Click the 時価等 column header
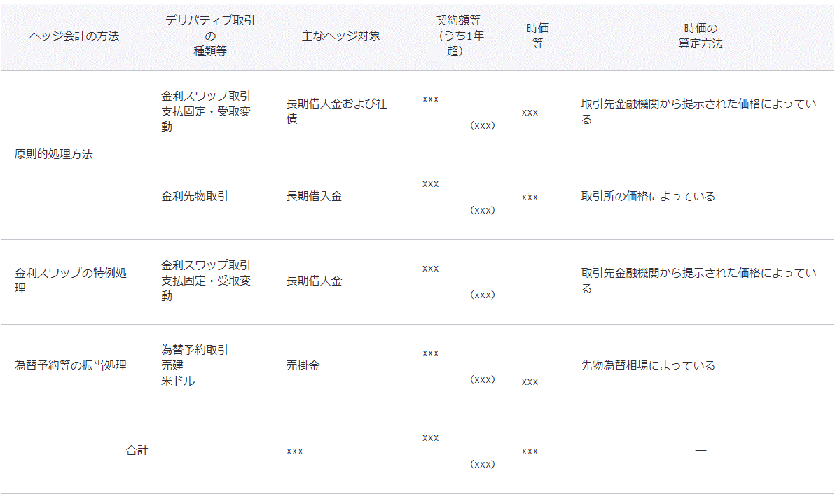835x504 pixels. point(537,36)
